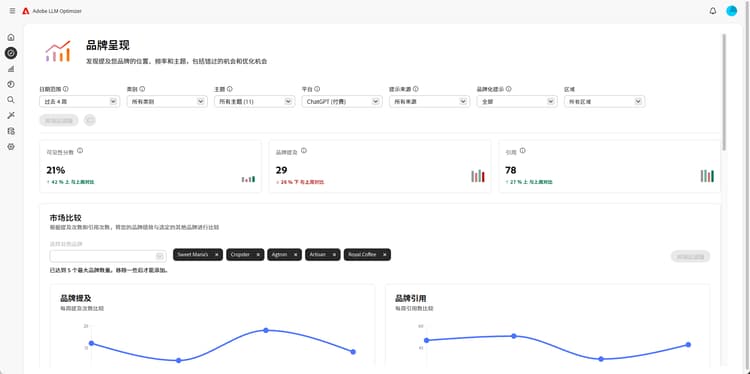This screenshot has height=374, width=750.
Task: Click the disabled filter button under 日期范围
Action: pos(59,121)
